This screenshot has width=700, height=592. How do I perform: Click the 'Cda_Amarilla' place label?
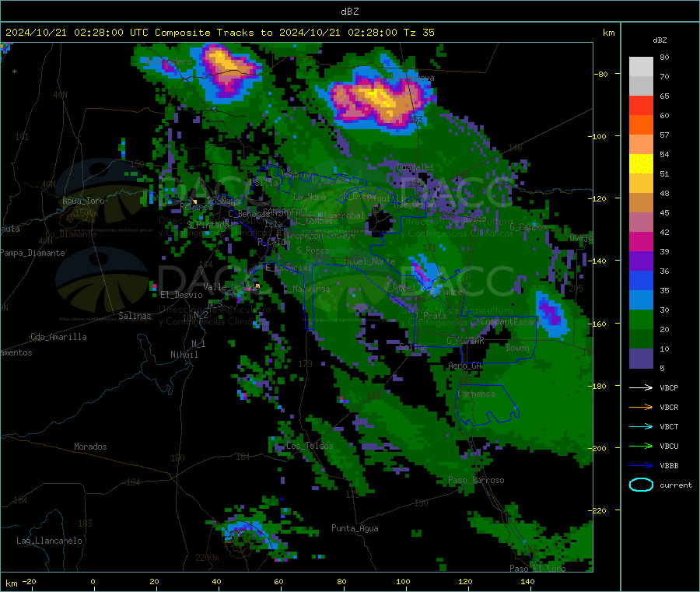point(58,337)
